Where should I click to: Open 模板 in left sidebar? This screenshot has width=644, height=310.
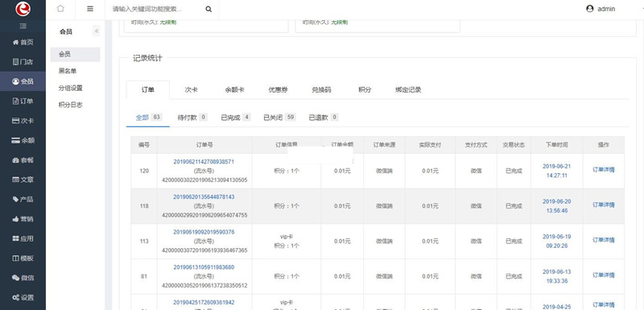[23, 258]
